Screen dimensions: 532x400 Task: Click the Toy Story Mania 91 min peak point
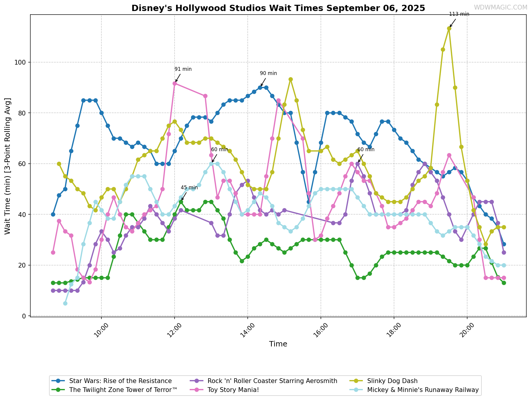[x=175, y=83]
